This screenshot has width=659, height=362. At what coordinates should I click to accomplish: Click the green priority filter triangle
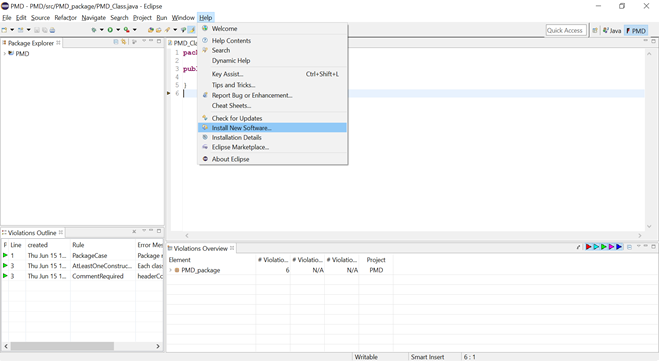604,247
